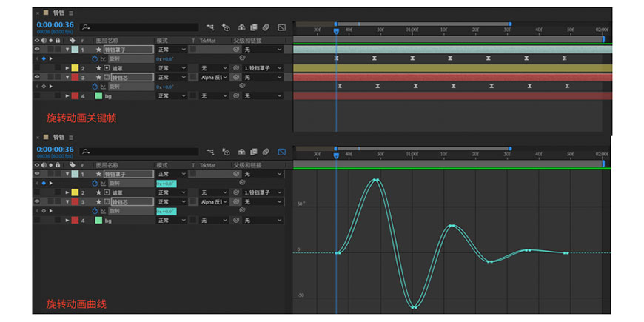Collapse layer 3 disclosure triangle in top panel
644x322 pixels.
[67, 77]
